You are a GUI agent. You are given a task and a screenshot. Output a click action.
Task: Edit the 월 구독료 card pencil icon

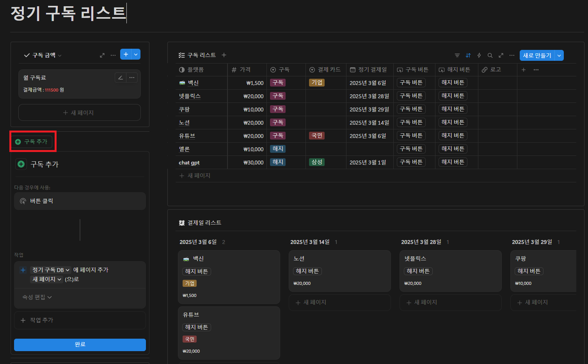[121, 78]
